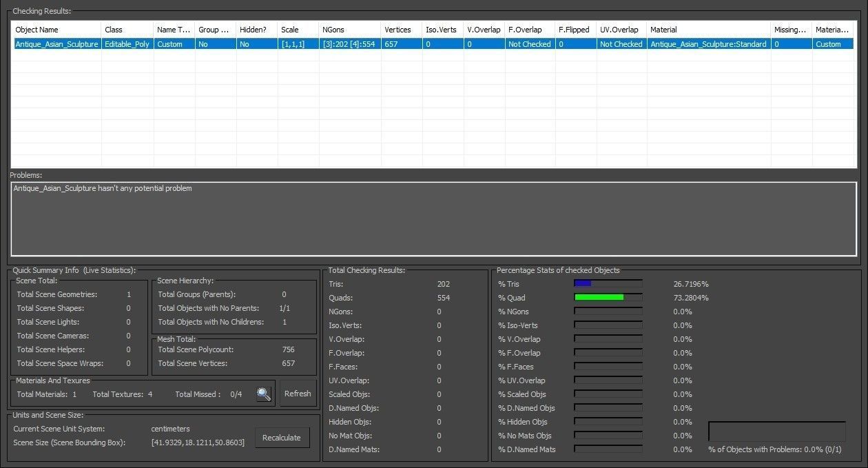Click the Materia... column header at far right

(x=833, y=30)
